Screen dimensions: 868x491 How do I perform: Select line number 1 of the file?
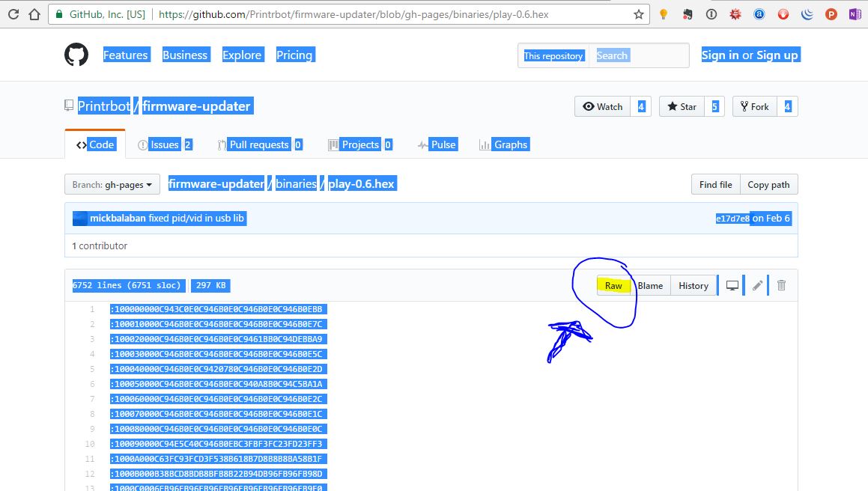pyautogui.click(x=92, y=309)
